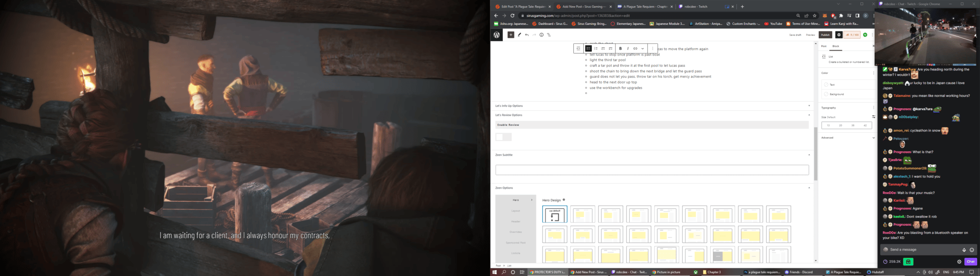
Task: Open the List View outline icon
Action: pyautogui.click(x=549, y=35)
